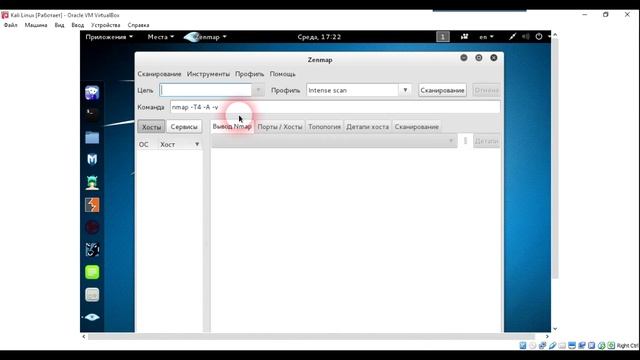The width and height of the screenshot is (640, 360).
Task: Open the en keyboard layout menu
Action: coord(486,37)
